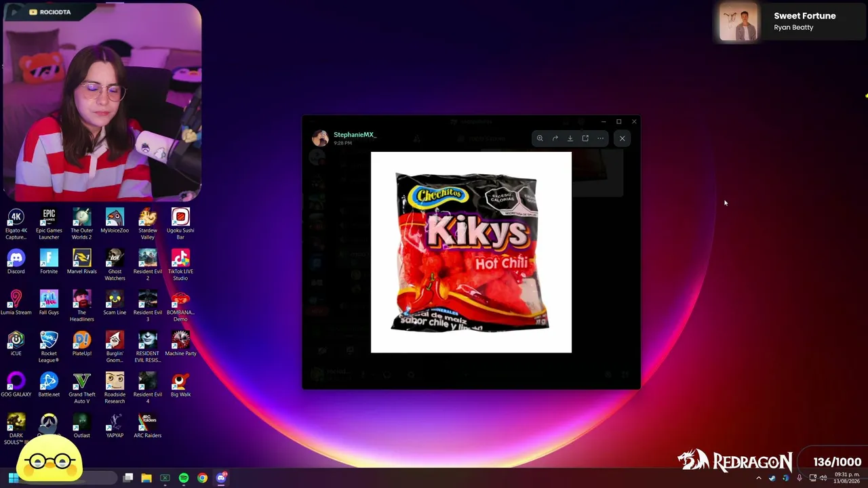Select Resident Evil 4 desktop icon
868x488 pixels.
[148, 388]
